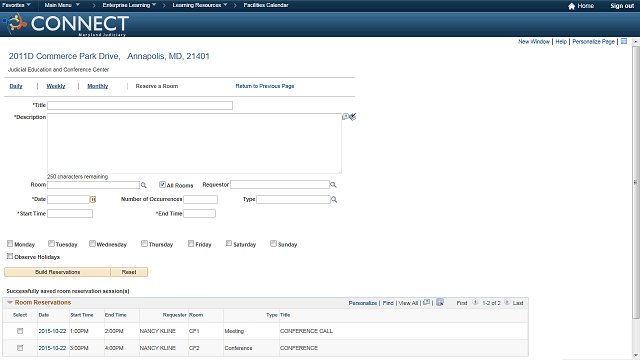Click the CONFERENCE CALL title cell
This screenshot has width=640, height=360.
pos(306,331)
